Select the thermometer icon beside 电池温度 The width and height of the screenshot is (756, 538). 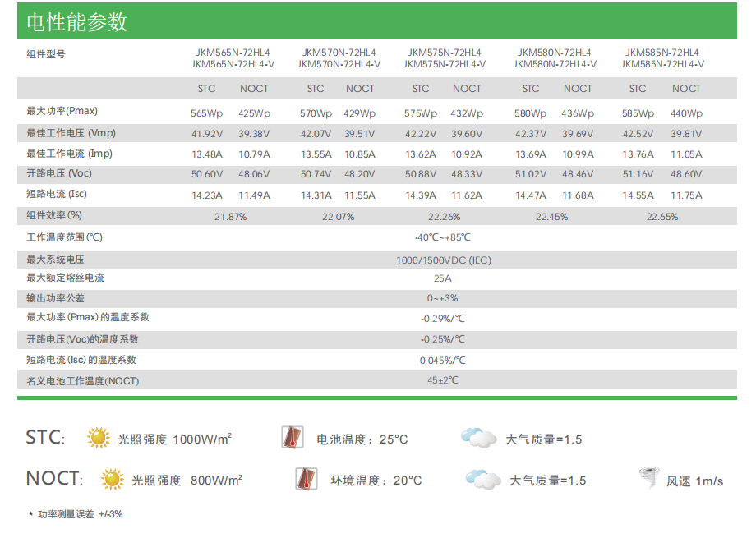(x=293, y=437)
